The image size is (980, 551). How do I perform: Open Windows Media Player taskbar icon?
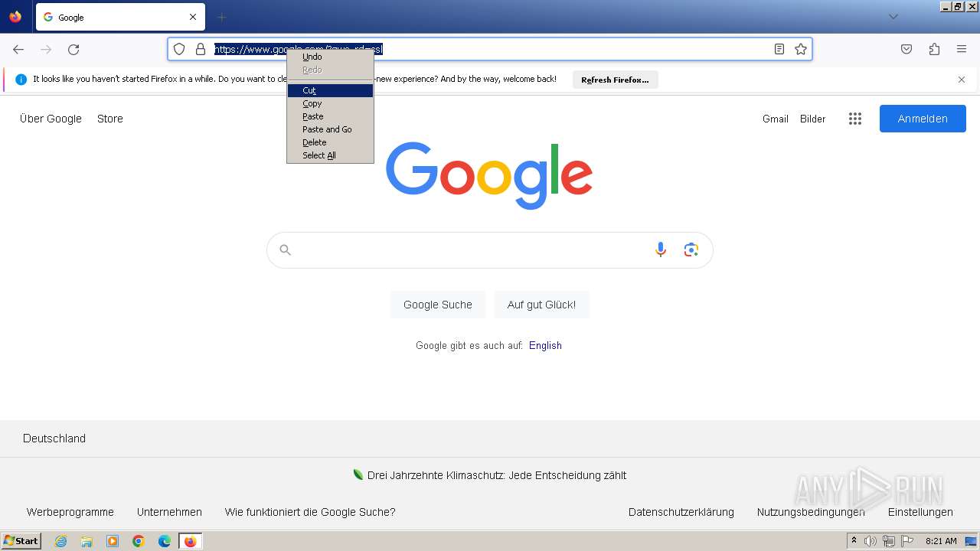[113, 541]
